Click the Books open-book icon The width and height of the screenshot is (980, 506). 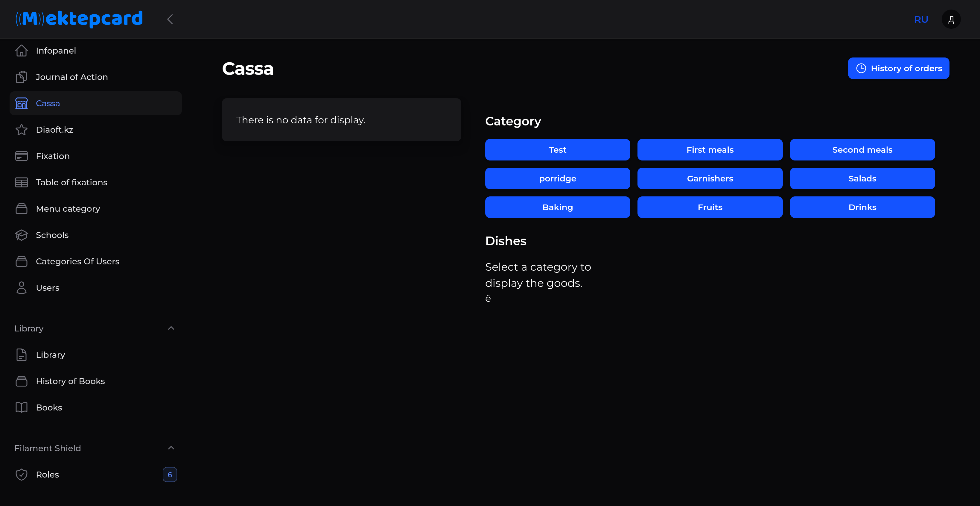click(x=21, y=407)
